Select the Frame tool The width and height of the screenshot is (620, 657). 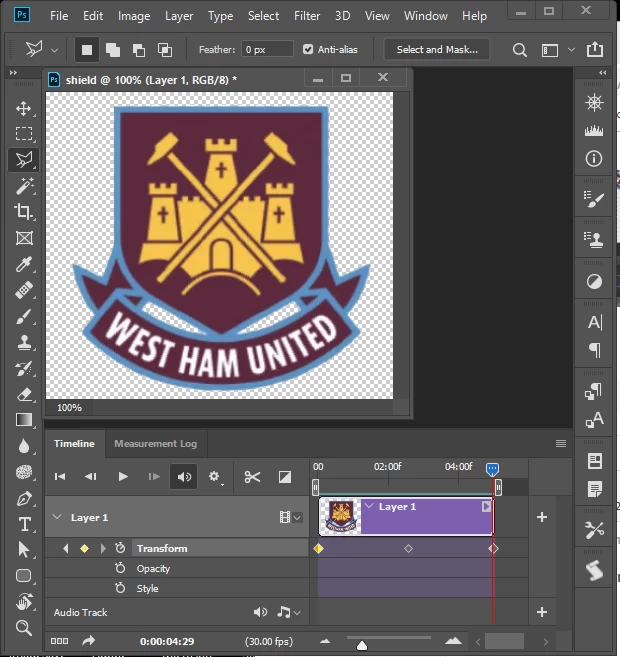(23, 238)
